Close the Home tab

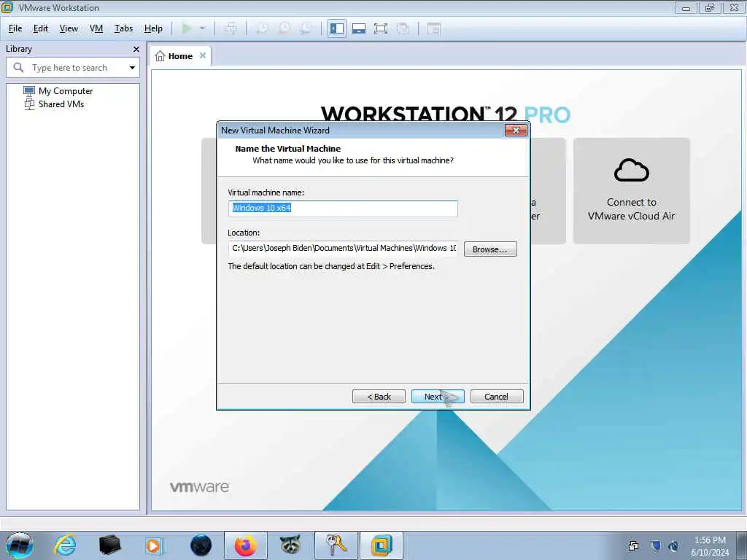pos(203,55)
